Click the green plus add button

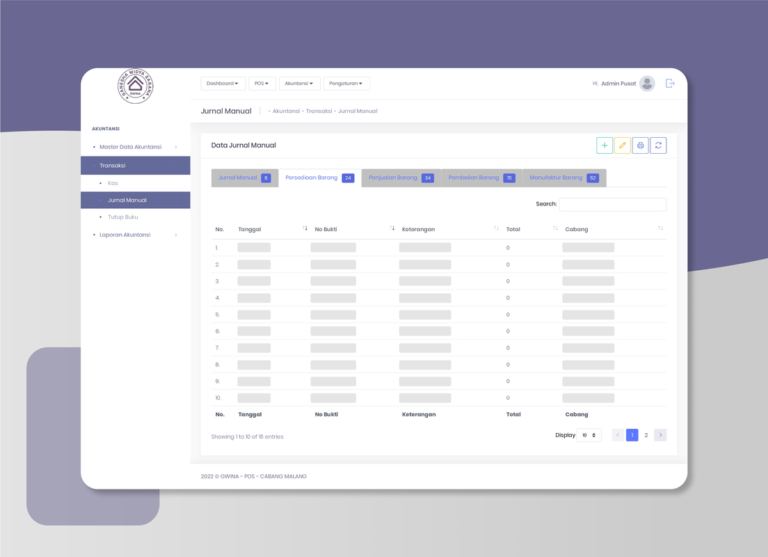604,145
